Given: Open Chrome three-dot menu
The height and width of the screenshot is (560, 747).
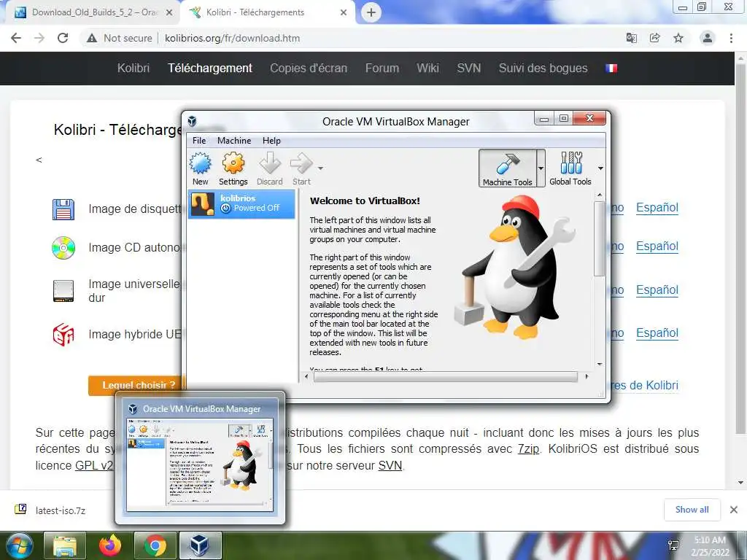Looking at the screenshot, I should pyautogui.click(x=731, y=38).
